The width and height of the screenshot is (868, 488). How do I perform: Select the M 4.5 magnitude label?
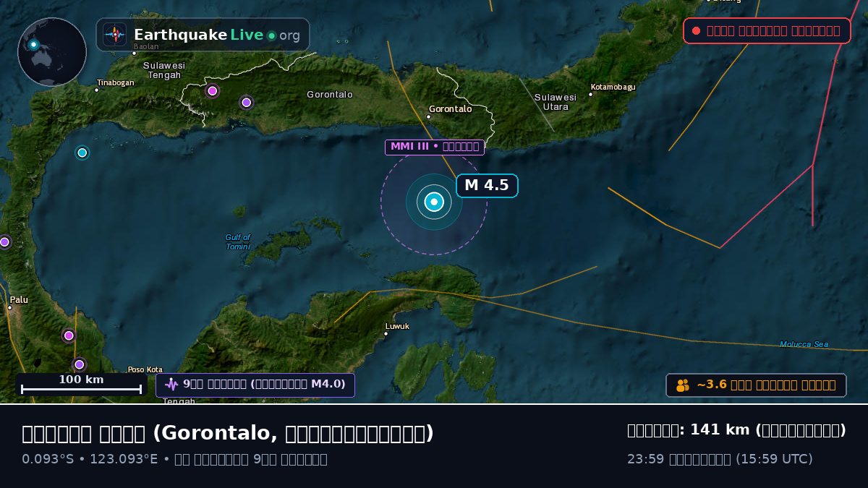(x=487, y=186)
